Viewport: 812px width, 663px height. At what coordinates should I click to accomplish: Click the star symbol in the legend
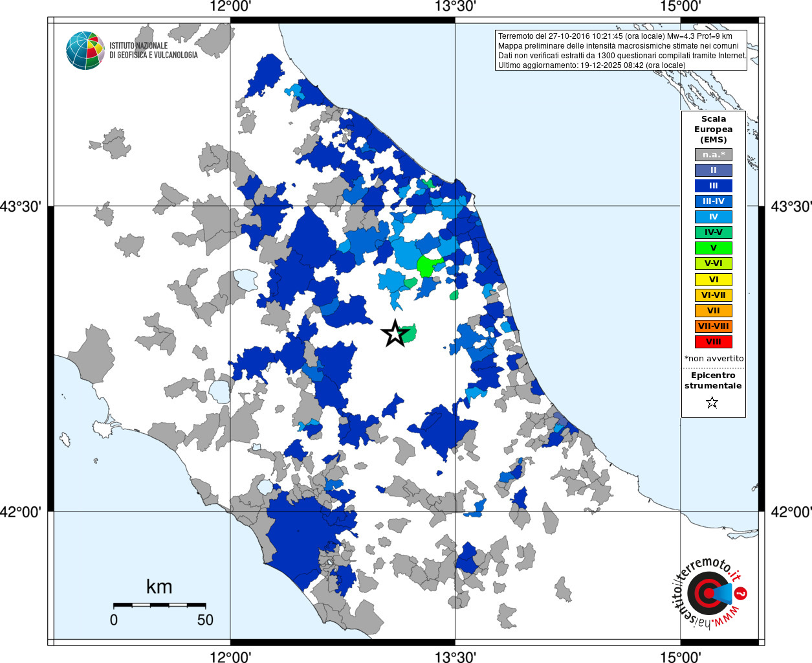pos(712,403)
